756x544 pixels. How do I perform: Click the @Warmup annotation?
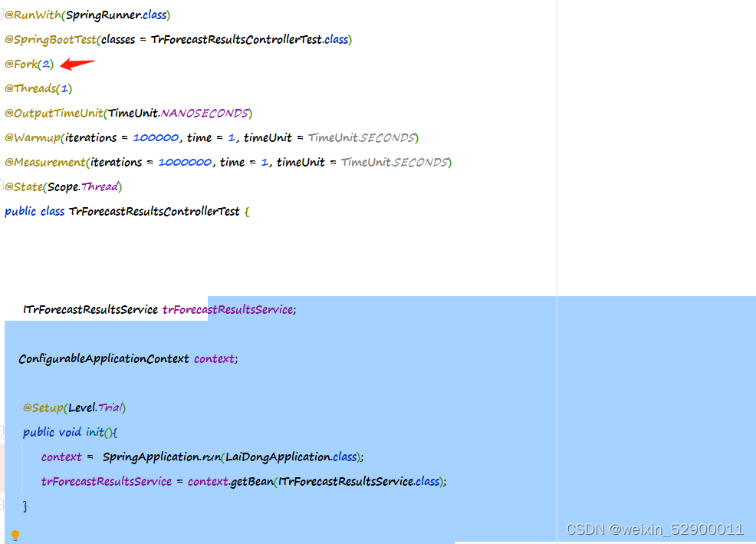(x=33, y=137)
